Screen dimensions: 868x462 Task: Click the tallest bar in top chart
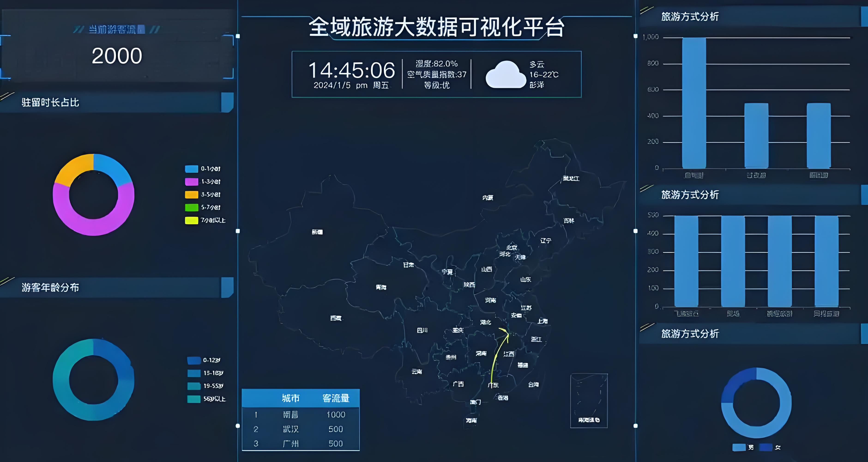[694, 103]
